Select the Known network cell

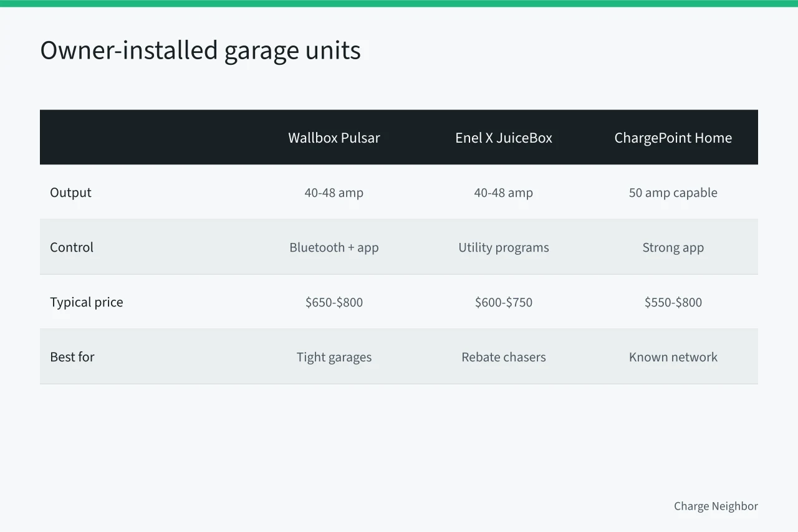(673, 357)
